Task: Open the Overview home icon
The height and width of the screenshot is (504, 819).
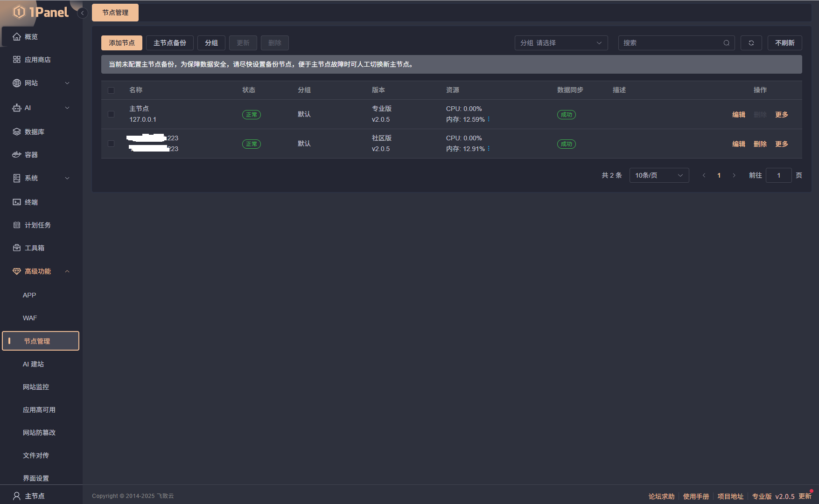Action: (x=17, y=37)
